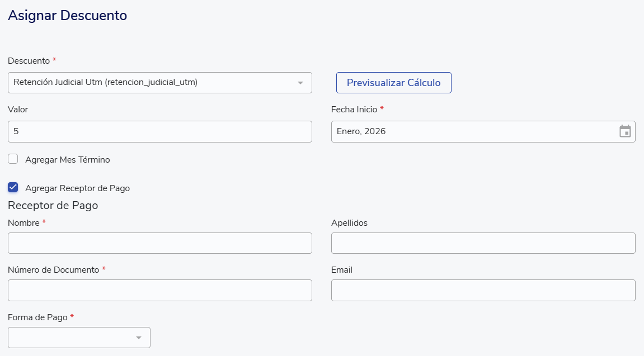The image size is (644, 356).
Task: Uncheck the Agregar Receptor de Pago checkbox
Action: (x=13, y=188)
